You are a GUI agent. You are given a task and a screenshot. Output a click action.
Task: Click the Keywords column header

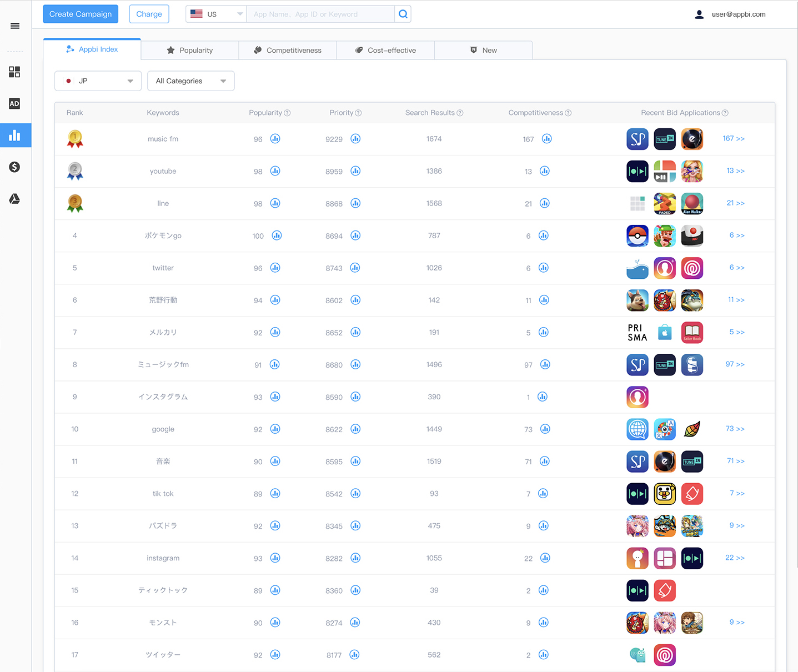tap(163, 113)
